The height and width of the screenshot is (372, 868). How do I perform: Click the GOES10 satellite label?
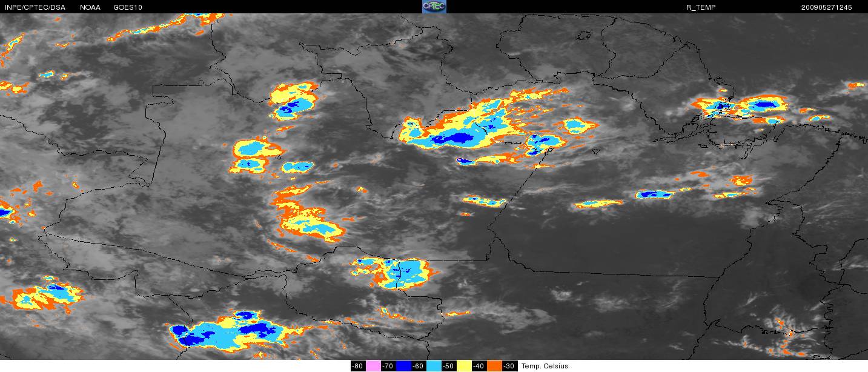point(128,7)
